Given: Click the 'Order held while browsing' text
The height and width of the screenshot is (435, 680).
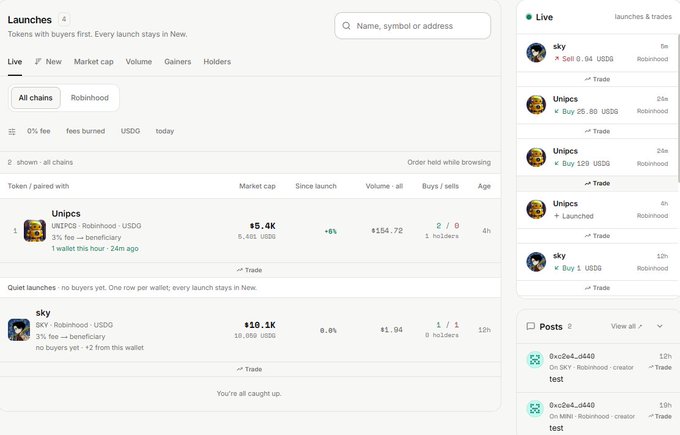Looking at the screenshot, I should pos(449,162).
